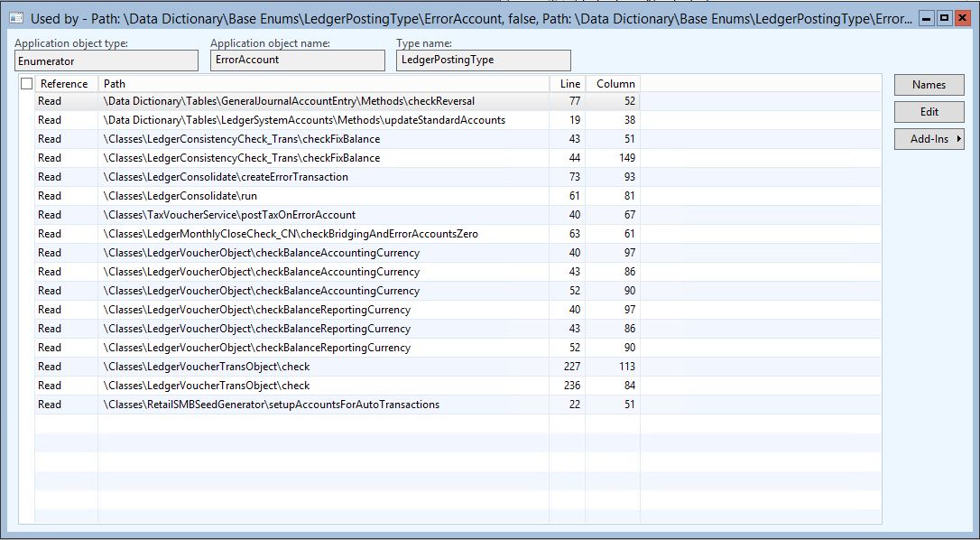Select the LedgerConsolidate run row
The height and width of the screenshot is (540, 980).
tap(180, 196)
